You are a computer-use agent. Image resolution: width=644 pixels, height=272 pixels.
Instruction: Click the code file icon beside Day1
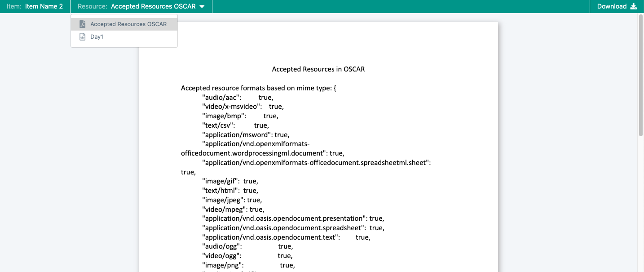(82, 37)
